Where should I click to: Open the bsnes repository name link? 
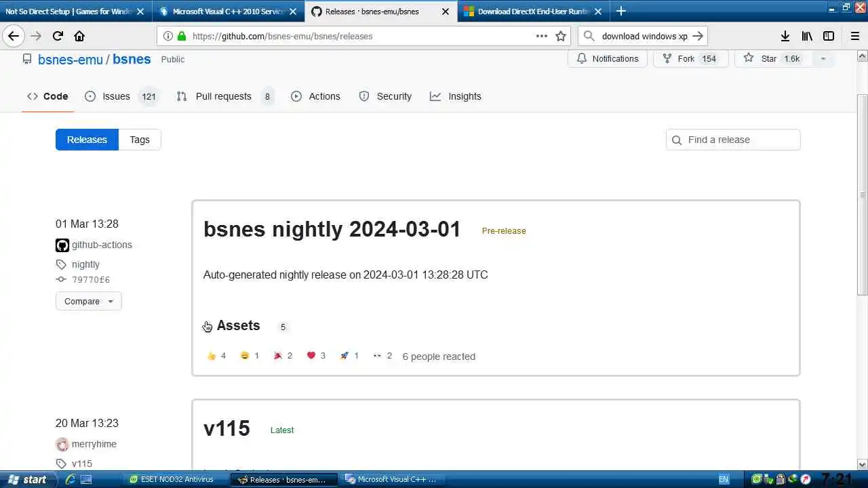pyautogui.click(x=132, y=59)
